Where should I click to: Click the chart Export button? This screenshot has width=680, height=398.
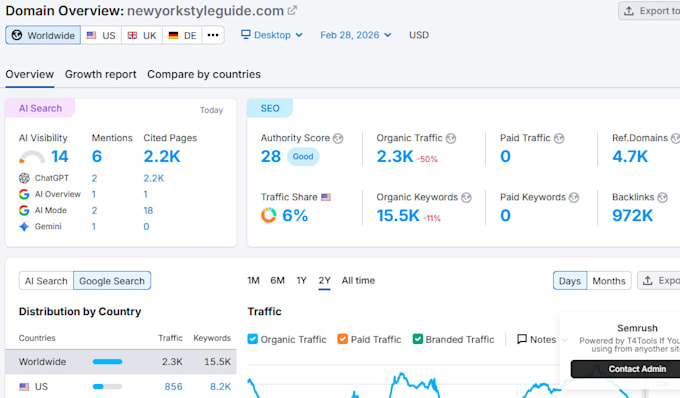click(x=659, y=281)
